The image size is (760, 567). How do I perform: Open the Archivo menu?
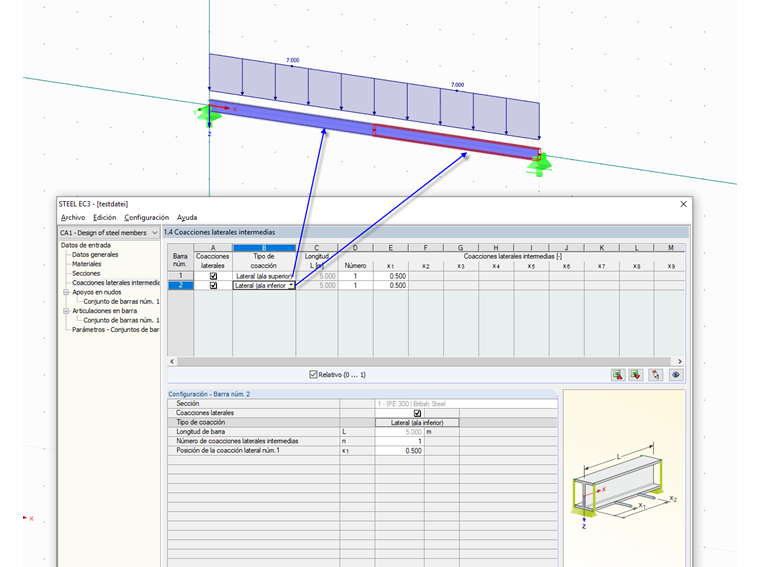click(x=73, y=218)
